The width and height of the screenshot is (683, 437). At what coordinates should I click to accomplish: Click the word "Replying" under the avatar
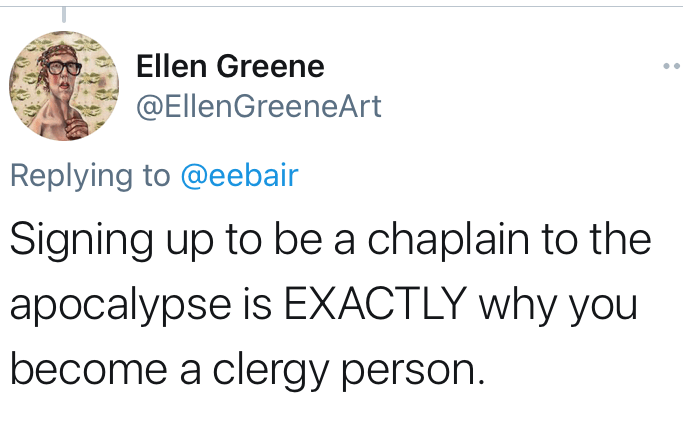coord(71,175)
